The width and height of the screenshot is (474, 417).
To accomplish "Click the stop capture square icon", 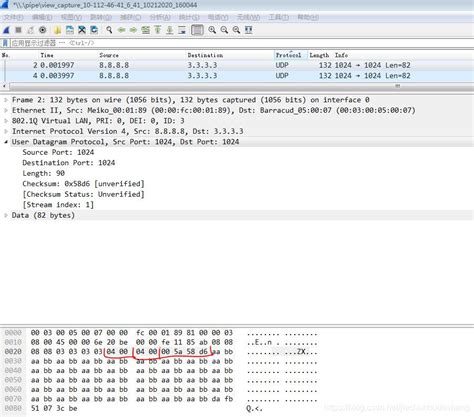I will [18, 30].
